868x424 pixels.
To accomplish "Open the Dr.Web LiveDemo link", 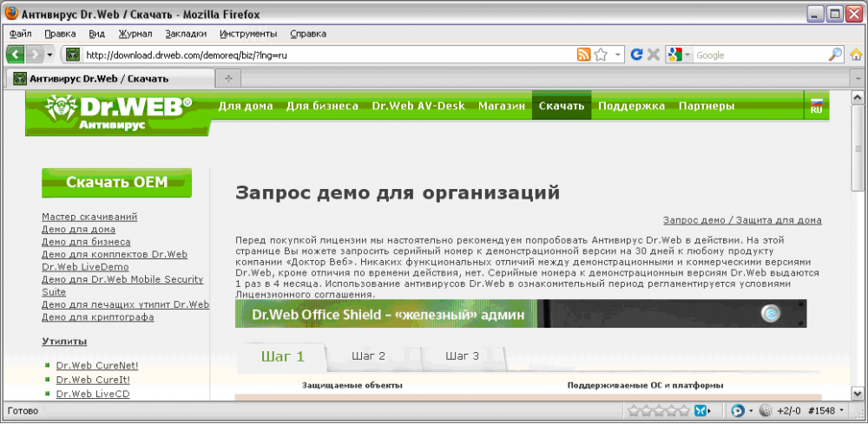I will (85, 267).
